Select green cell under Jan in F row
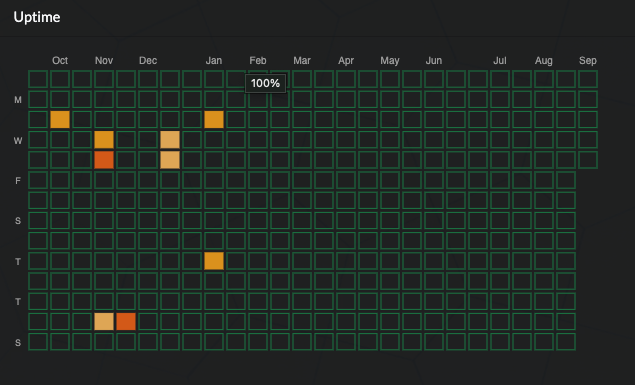 point(214,180)
